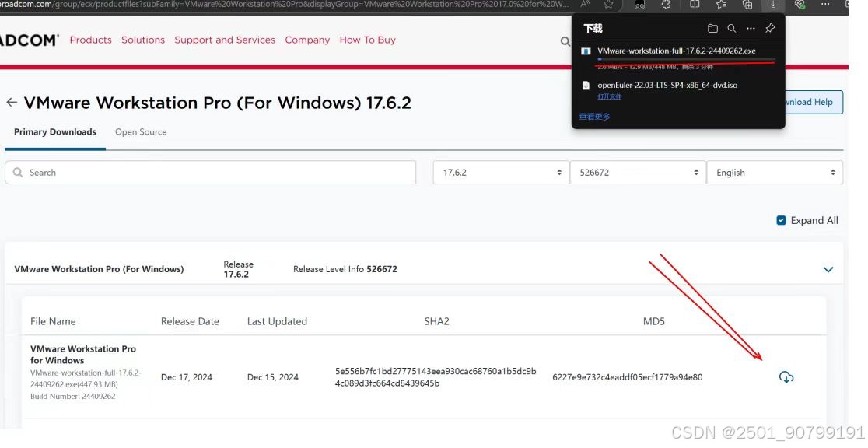Click the Dec 17, 2024 release date cell
Screen dimensions: 868x448
pos(187,377)
